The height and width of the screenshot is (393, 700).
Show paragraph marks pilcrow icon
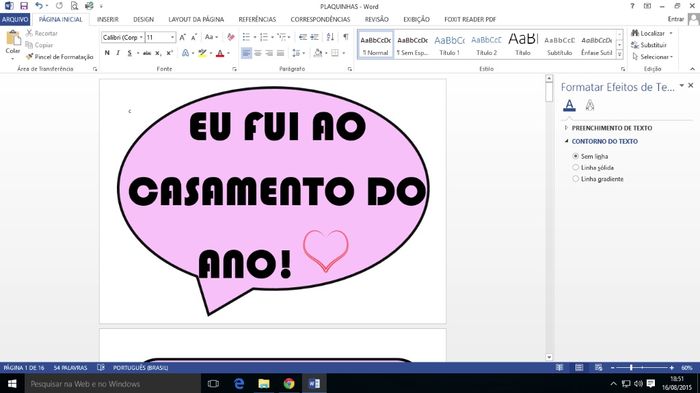346,37
